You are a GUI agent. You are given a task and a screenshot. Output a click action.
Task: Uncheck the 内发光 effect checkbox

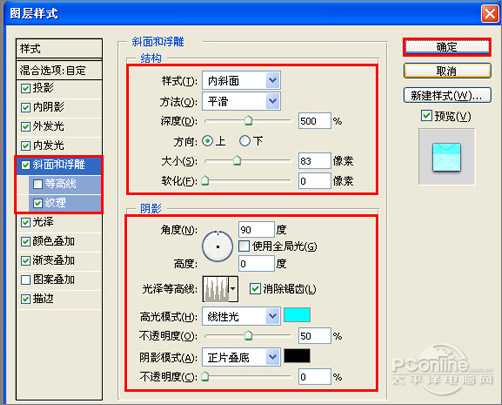26,146
